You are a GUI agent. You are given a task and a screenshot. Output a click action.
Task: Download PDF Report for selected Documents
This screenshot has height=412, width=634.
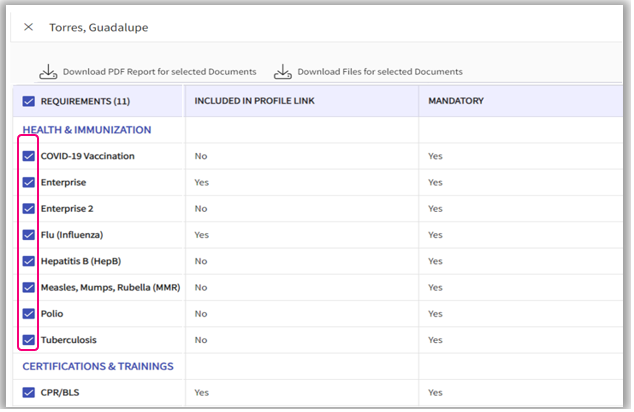(159, 72)
